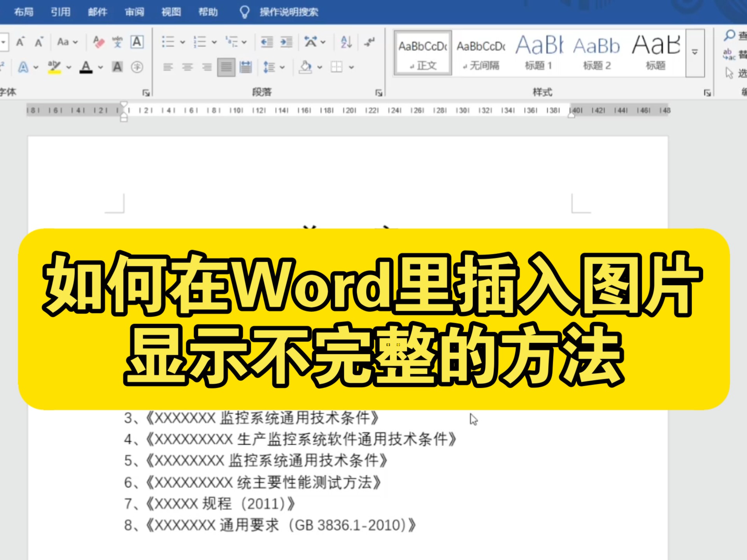
Task: Click the Phonetic Guide icon
Action: [x=117, y=42]
